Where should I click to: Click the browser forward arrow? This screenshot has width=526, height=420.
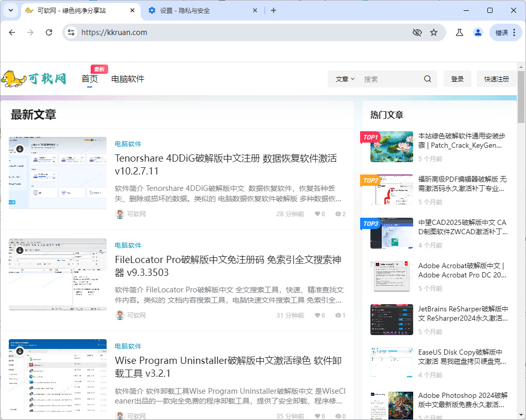pyautogui.click(x=30, y=32)
